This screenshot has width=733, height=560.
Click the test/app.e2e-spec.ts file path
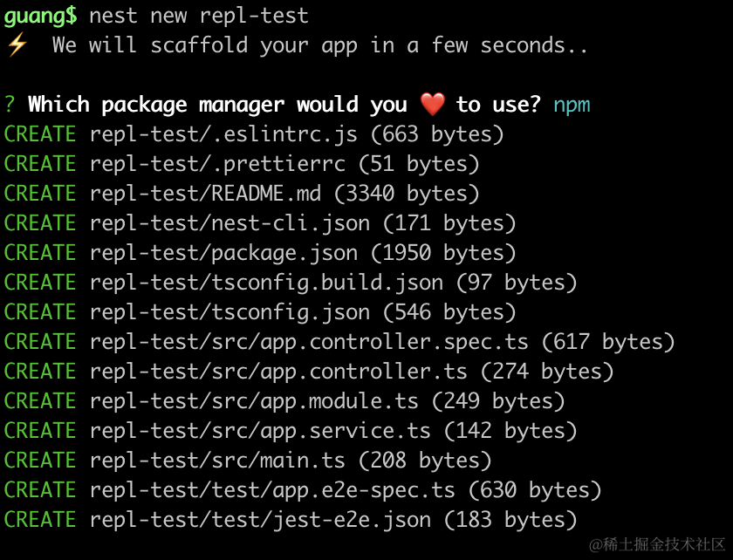272,490
